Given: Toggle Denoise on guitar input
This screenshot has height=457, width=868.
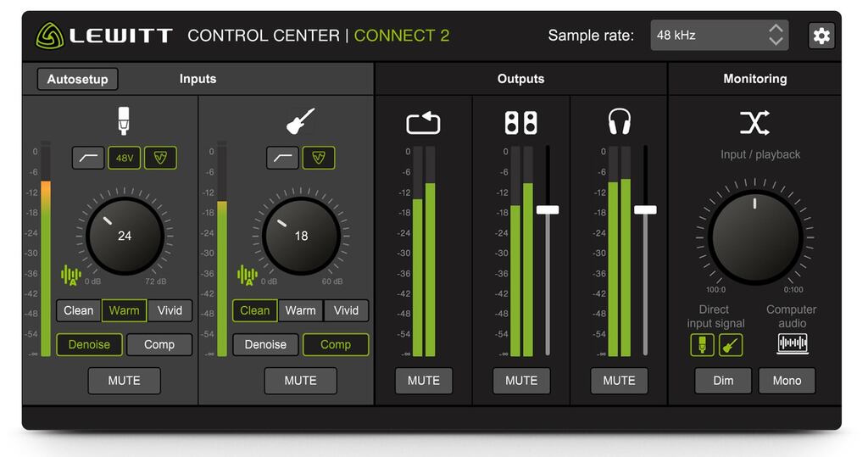Looking at the screenshot, I should [x=265, y=344].
